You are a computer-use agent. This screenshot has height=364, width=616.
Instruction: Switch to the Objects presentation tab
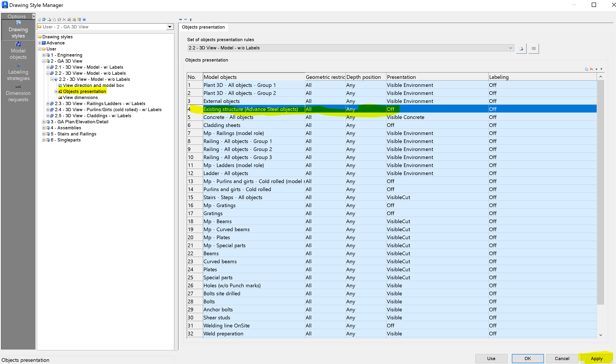(x=204, y=27)
